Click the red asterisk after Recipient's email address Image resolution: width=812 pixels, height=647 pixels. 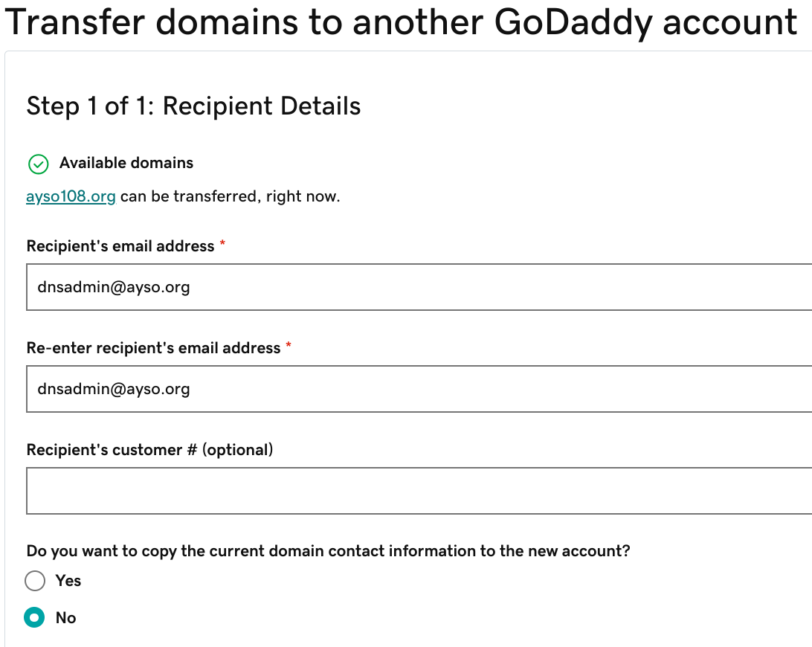coord(222,245)
